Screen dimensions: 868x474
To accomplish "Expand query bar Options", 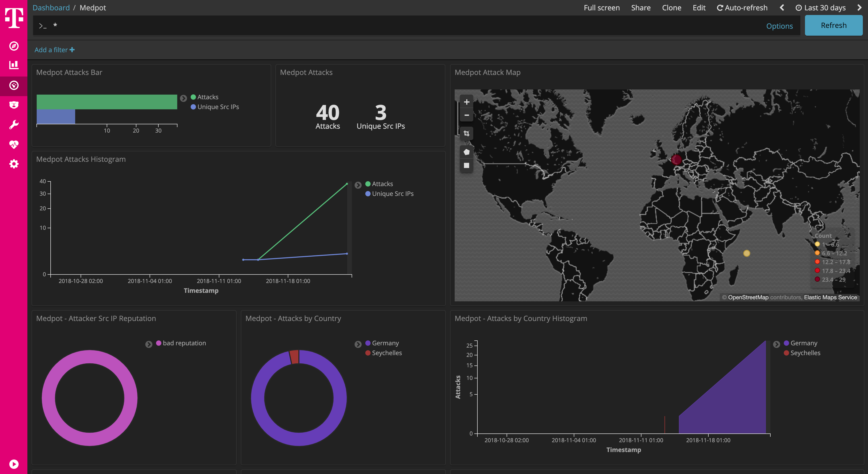I will tap(780, 26).
